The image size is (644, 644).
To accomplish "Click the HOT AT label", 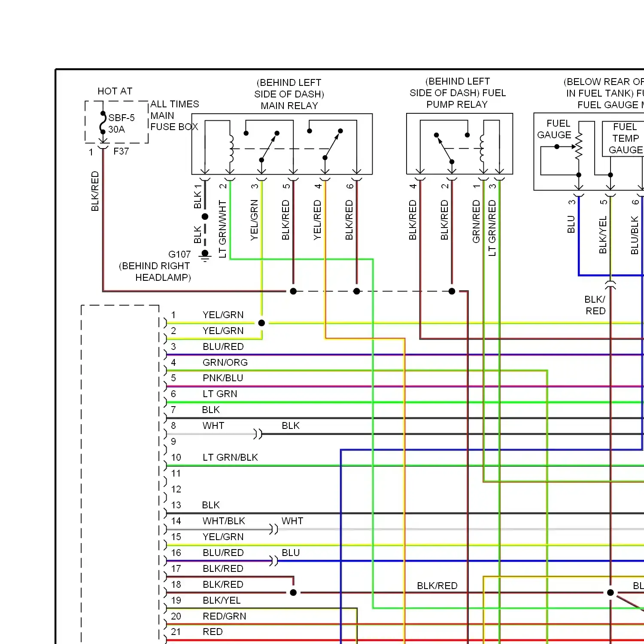I will [115, 91].
